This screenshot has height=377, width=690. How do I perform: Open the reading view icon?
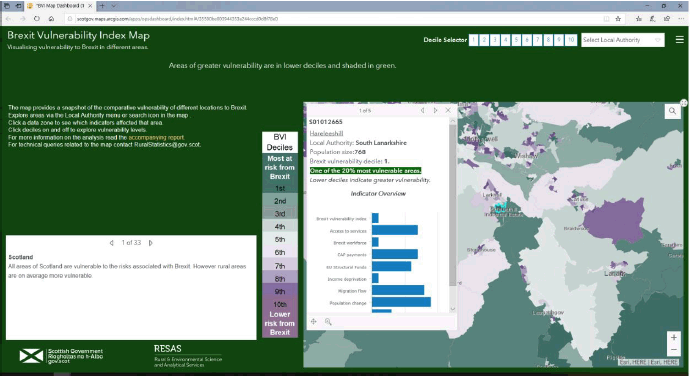(x=606, y=19)
